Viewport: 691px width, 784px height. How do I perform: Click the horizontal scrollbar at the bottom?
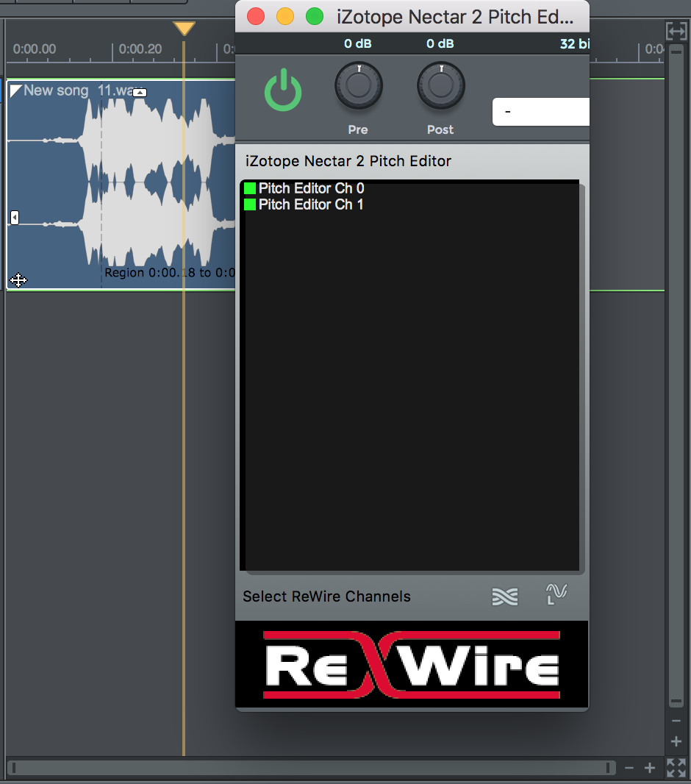click(x=311, y=768)
